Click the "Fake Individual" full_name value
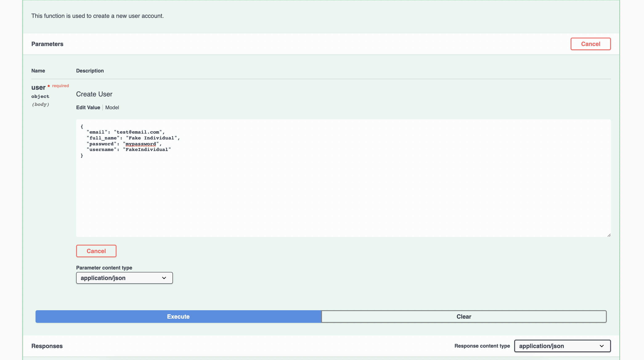This screenshot has height=360, width=644. pyautogui.click(x=151, y=138)
